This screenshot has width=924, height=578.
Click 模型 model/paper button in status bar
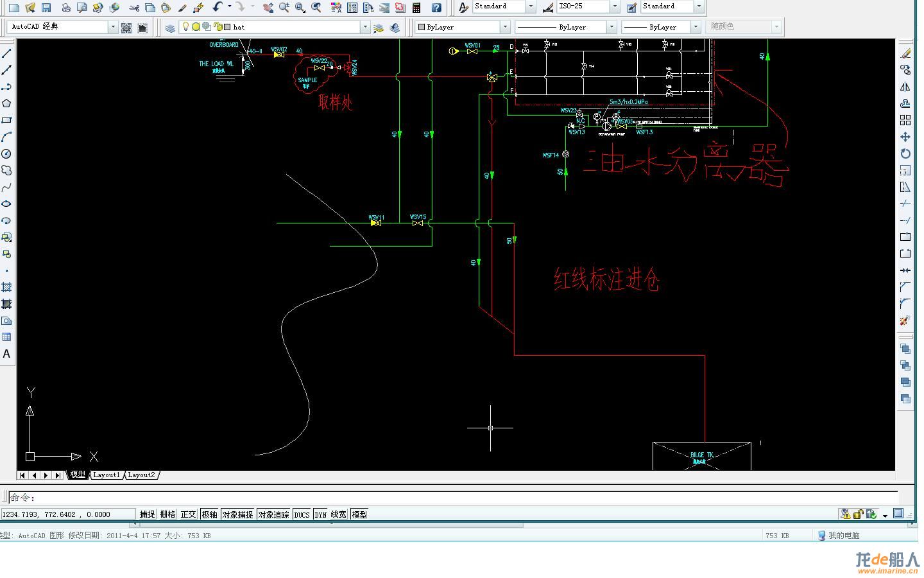pyautogui.click(x=359, y=514)
